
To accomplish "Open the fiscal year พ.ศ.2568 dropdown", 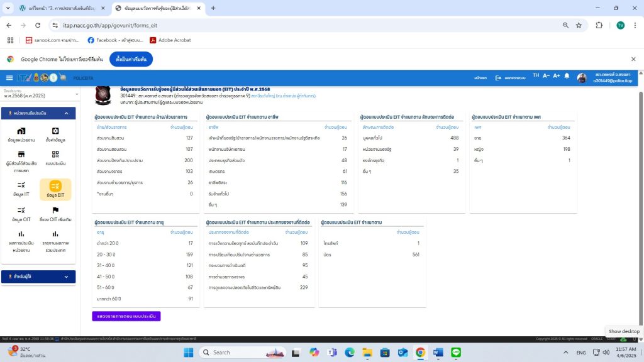I will click(41, 94).
